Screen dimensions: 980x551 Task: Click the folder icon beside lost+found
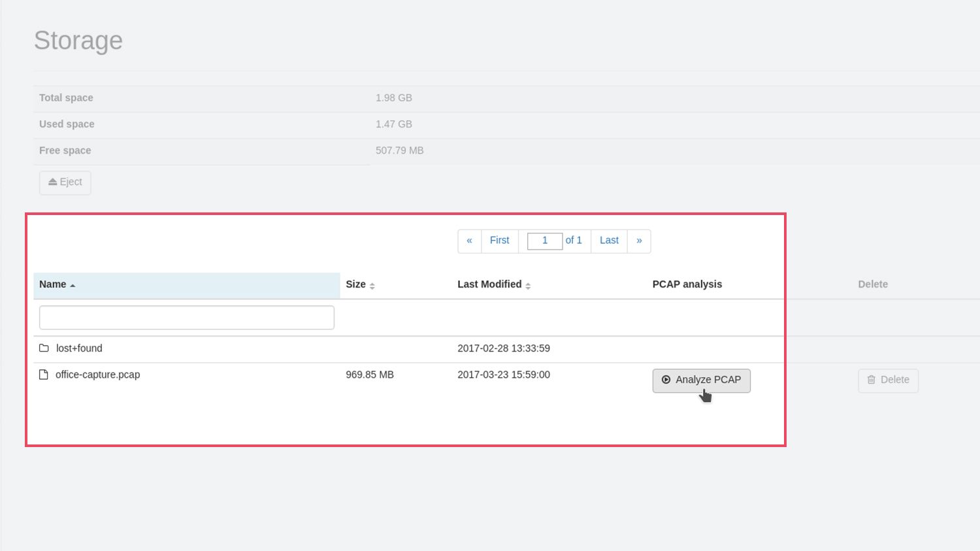pyautogui.click(x=43, y=348)
